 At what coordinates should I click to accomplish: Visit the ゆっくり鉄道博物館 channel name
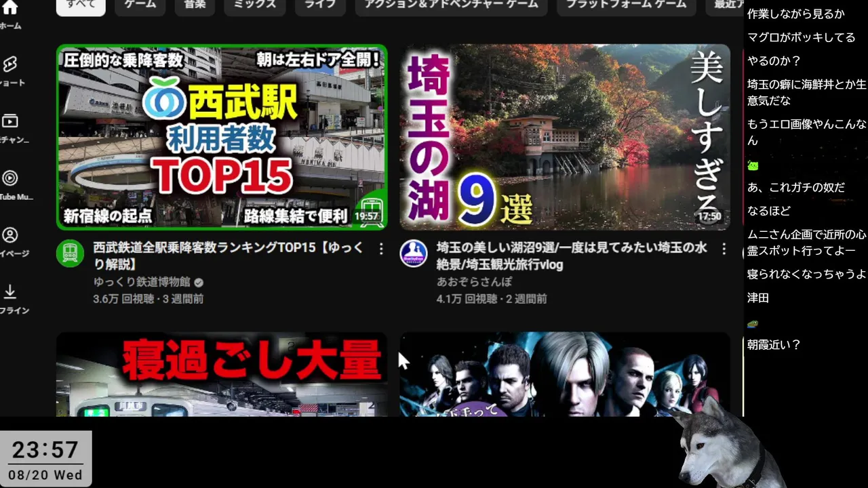click(x=142, y=282)
